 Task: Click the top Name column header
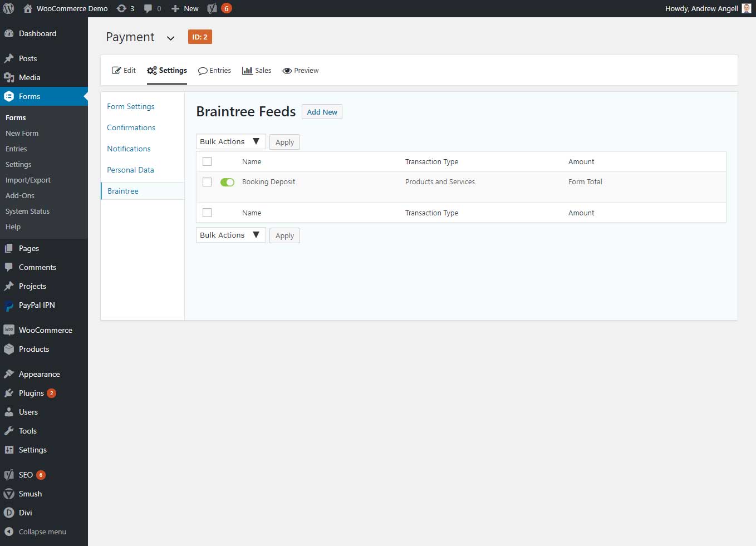(x=252, y=161)
